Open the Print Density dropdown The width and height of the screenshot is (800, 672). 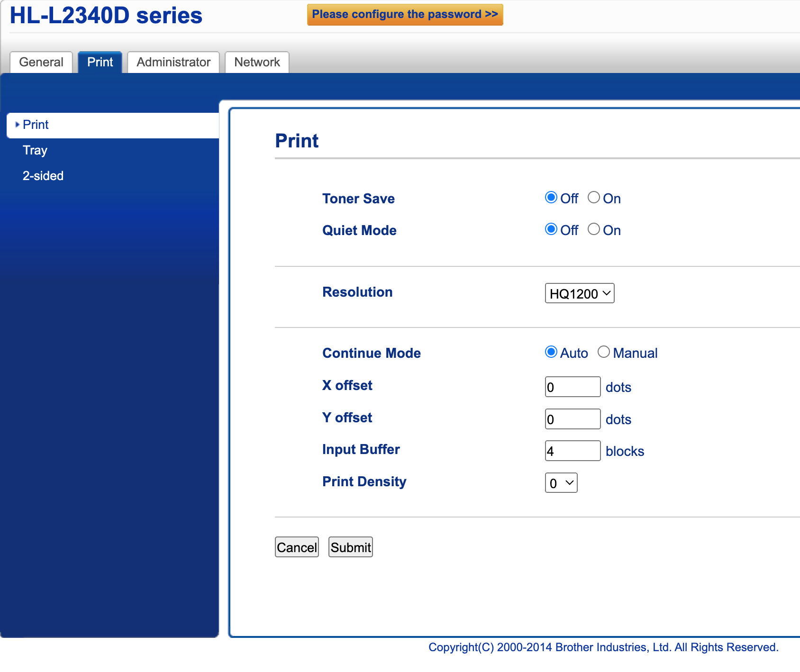point(561,483)
